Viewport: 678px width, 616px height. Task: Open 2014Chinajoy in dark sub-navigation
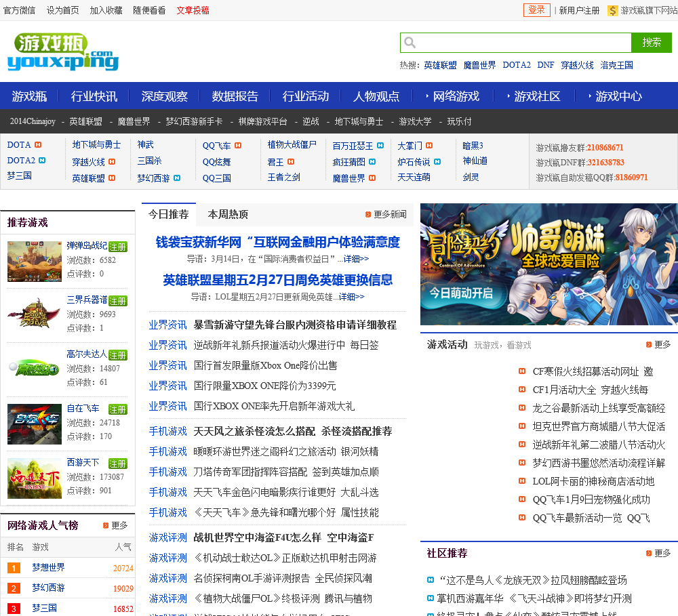point(33,121)
